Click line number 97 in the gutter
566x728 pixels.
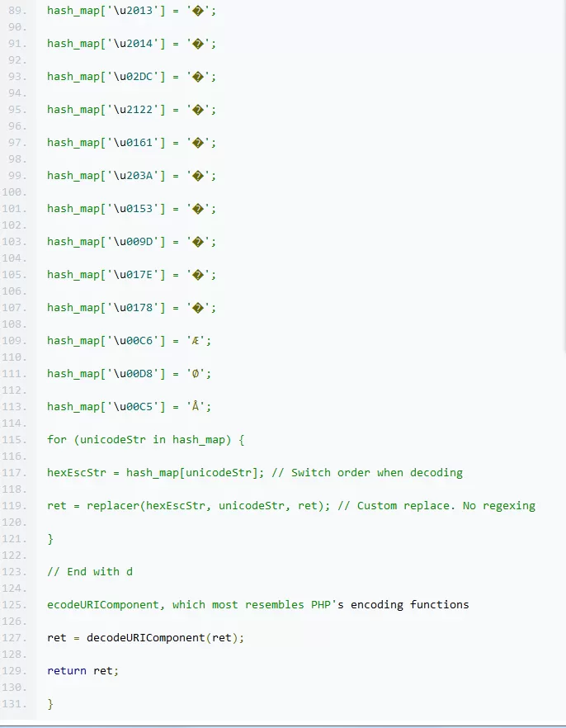(x=17, y=143)
